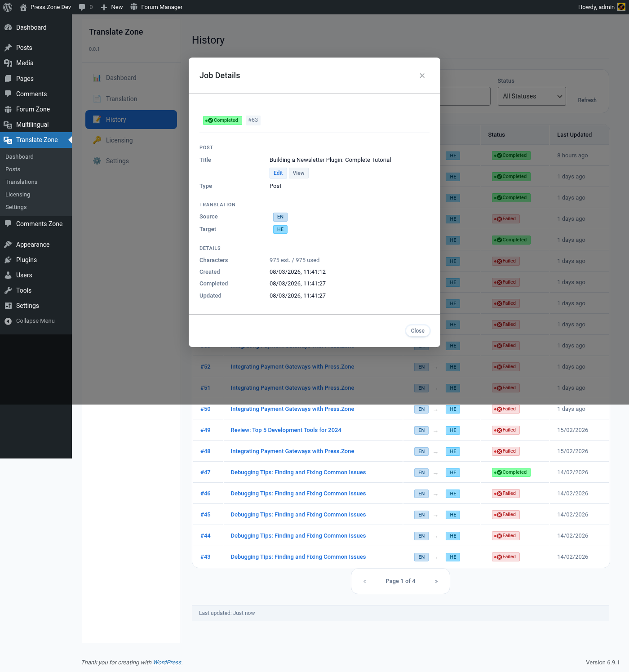Click the Translate Zone Dashboard chart icon

[x=97, y=78]
